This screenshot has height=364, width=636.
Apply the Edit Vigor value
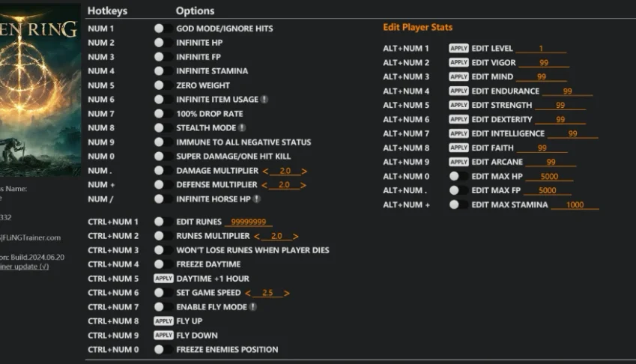click(458, 62)
